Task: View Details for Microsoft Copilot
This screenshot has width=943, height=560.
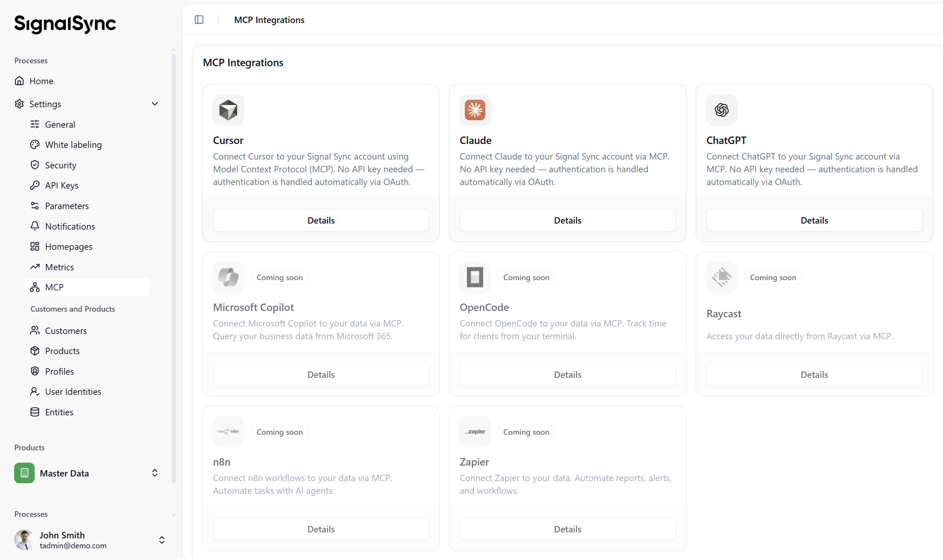Action: click(321, 374)
